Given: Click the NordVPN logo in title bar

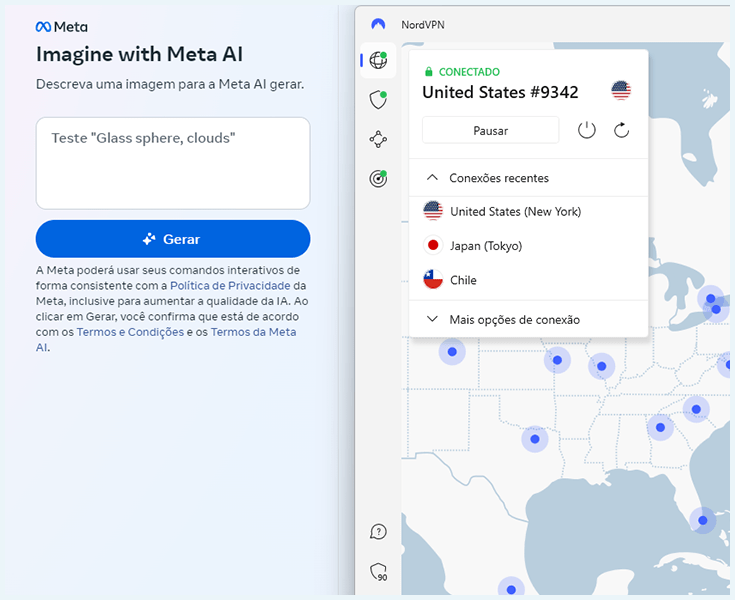Looking at the screenshot, I should (378, 24).
